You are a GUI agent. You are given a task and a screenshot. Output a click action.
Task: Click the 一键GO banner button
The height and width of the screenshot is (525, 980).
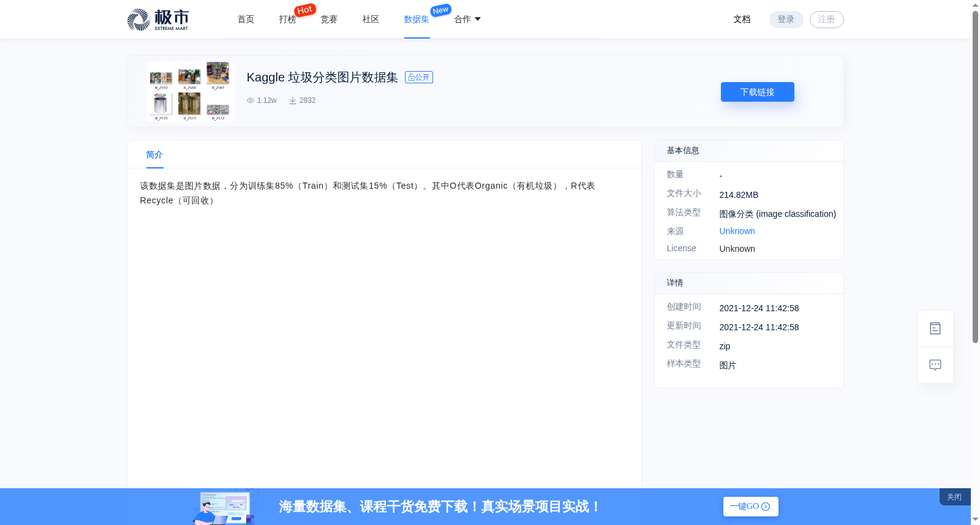(x=751, y=507)
